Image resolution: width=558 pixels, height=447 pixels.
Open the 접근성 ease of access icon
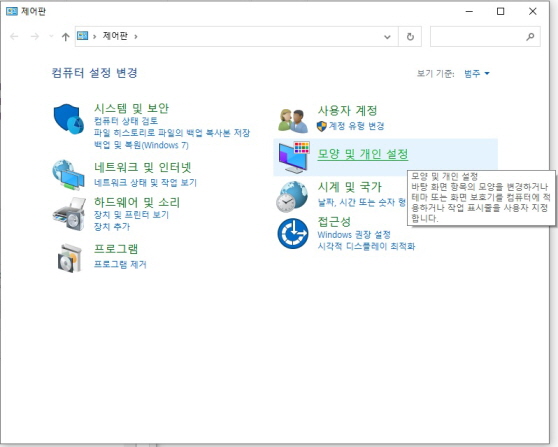tap(293, 233)
